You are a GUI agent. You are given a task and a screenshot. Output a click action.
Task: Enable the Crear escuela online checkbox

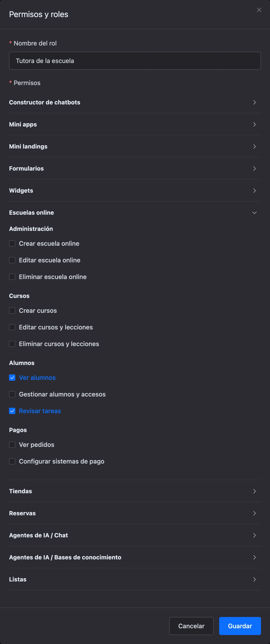(x=12, y=243)
